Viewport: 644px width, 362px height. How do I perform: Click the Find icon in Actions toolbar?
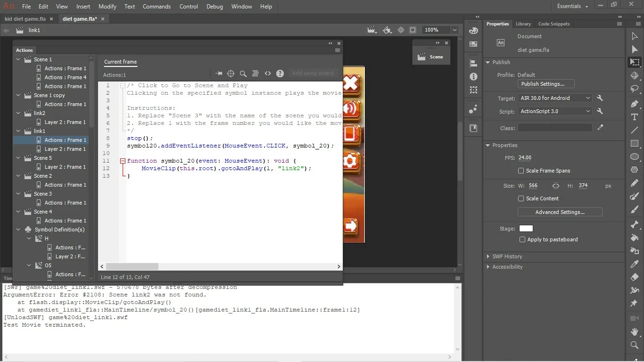[x=243, y=74]
